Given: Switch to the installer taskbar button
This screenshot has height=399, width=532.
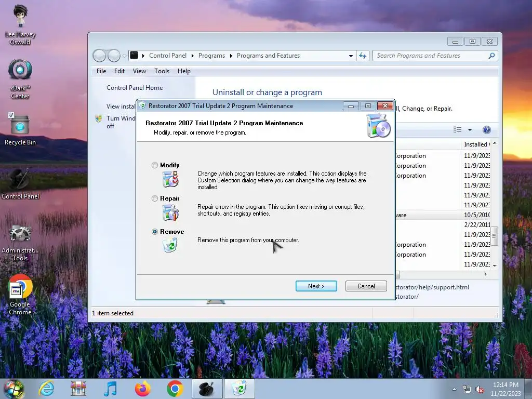Looking at the screenshot, I should 240,389.
